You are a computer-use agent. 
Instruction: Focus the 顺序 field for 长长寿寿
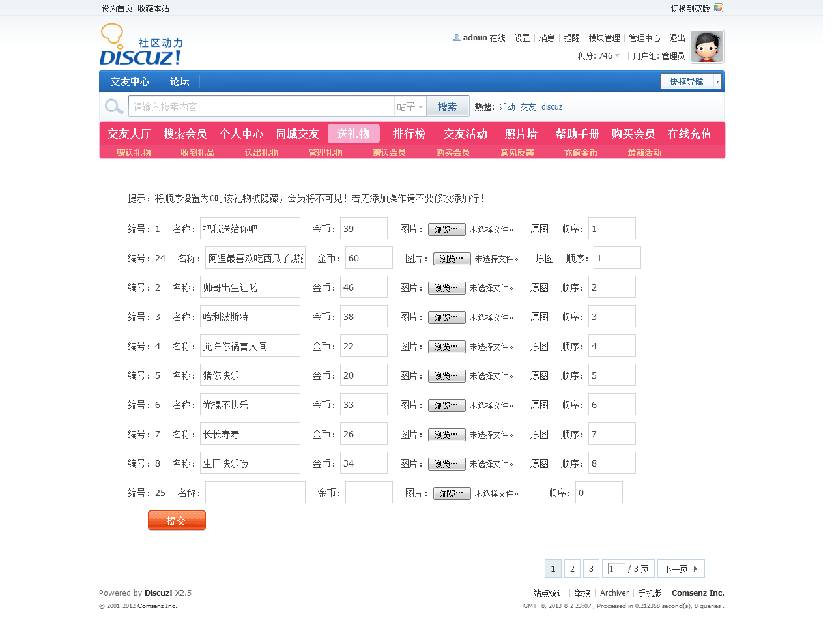[x=612, y=434]
